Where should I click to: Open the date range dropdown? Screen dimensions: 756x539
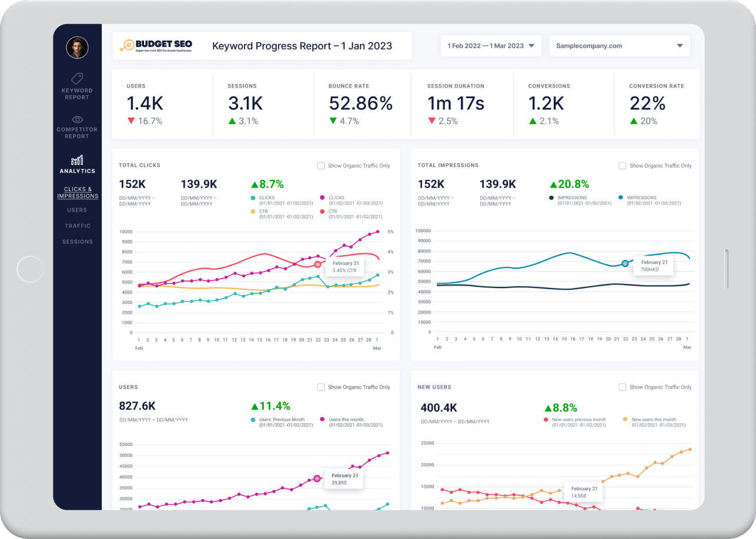tap(491, 46)
